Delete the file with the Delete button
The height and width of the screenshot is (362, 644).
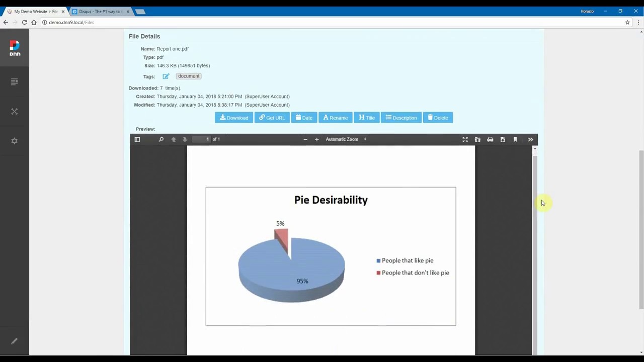(438, 118)
